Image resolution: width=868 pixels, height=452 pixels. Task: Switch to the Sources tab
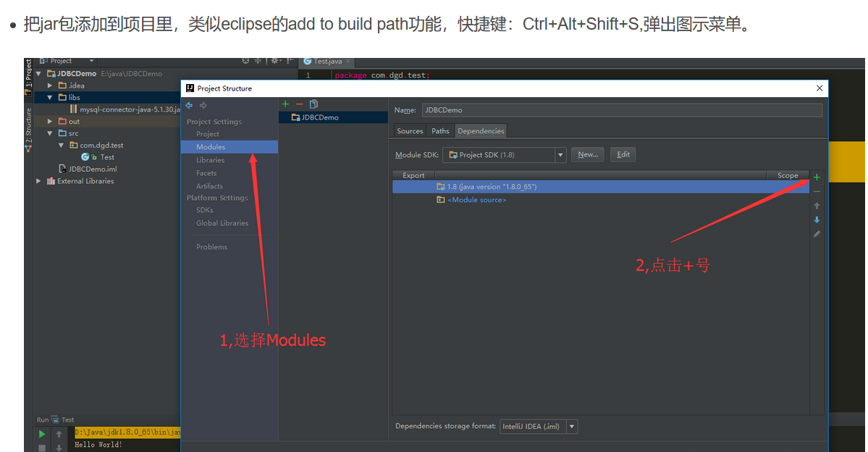[x=410, y=131]
